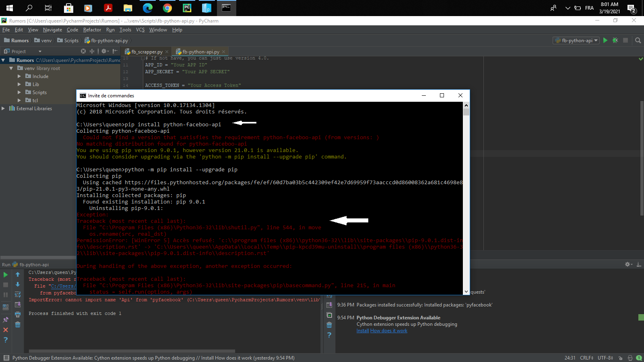Click fb-python-api.py breadcrumb in navigation bar
This screenshot has width=644, height=362.
[106, 41]
